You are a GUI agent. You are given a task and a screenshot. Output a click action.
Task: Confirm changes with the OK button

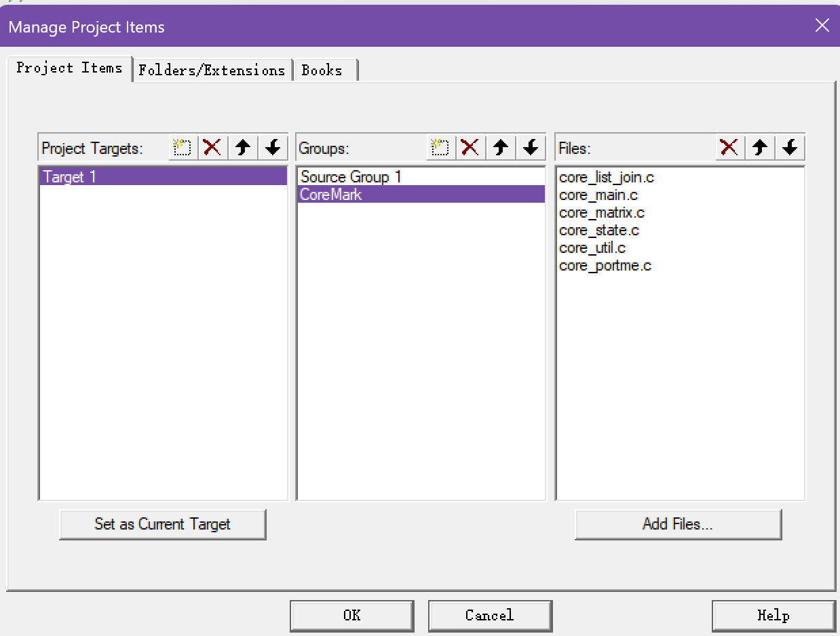(351, 616)
